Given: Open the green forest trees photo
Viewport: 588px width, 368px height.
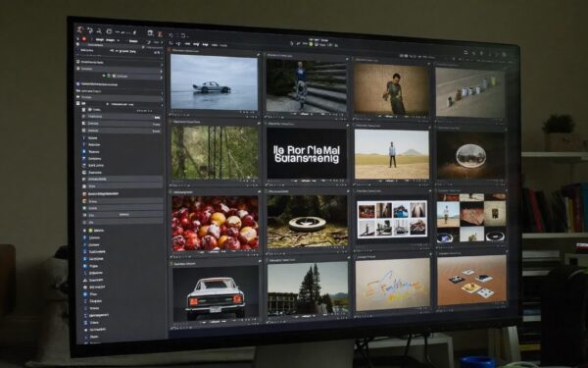Looking at the screenshot, I should [x=215, y=152].
